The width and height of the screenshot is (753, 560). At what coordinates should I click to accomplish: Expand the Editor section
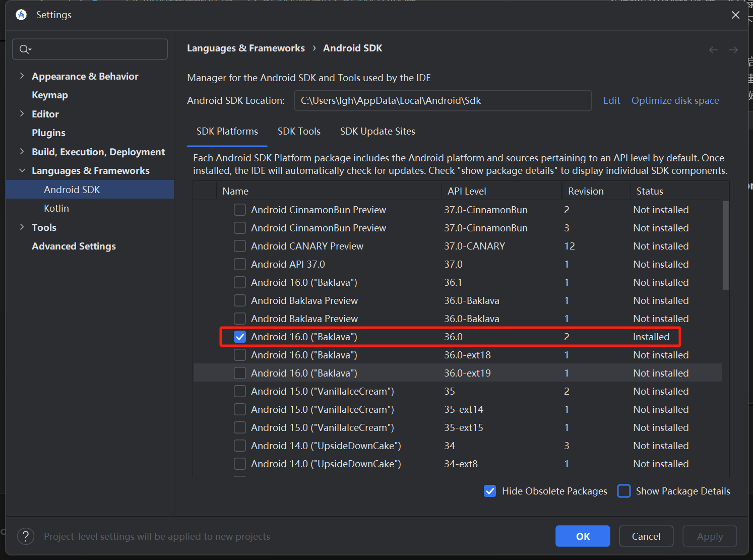click(x=22, y=114)
